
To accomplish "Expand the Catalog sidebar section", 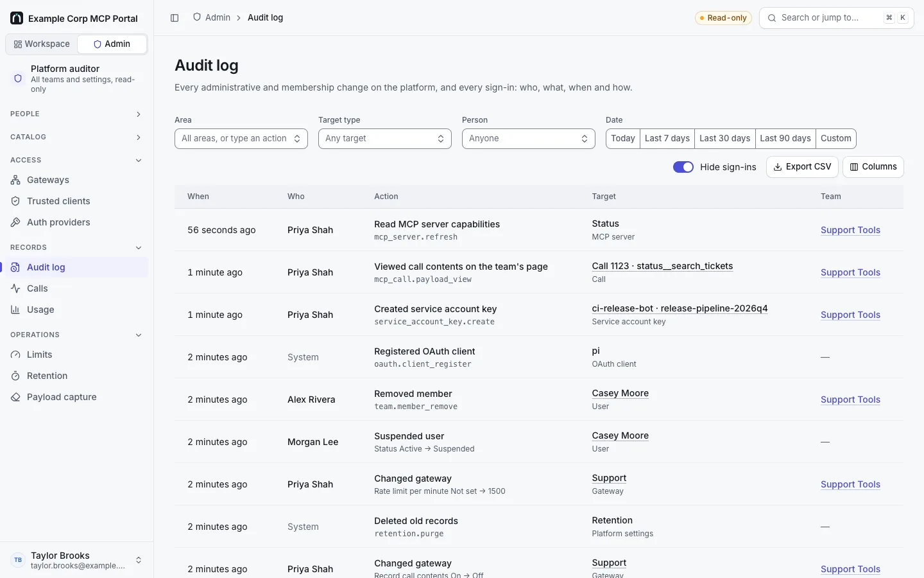I will click(76, 137).
